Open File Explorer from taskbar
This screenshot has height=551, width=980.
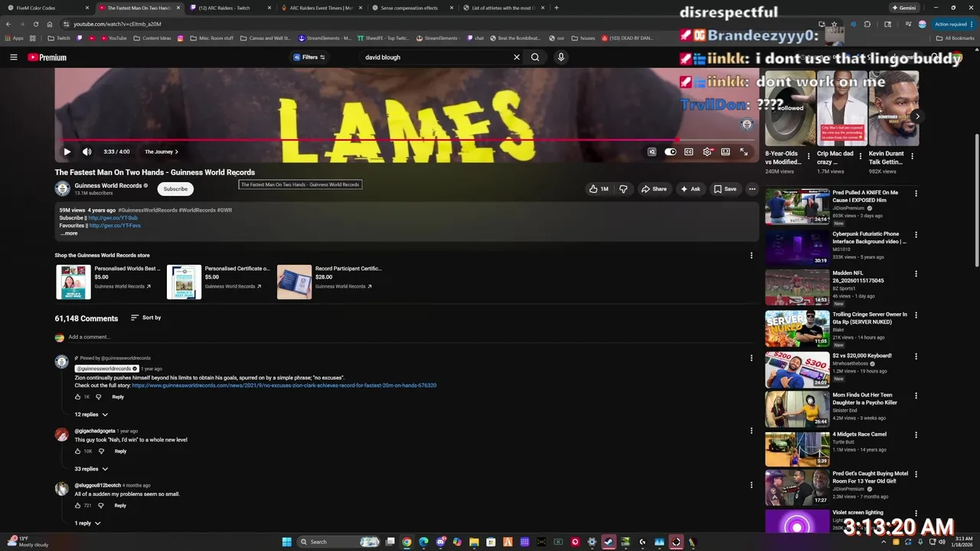tap(474, 542)
